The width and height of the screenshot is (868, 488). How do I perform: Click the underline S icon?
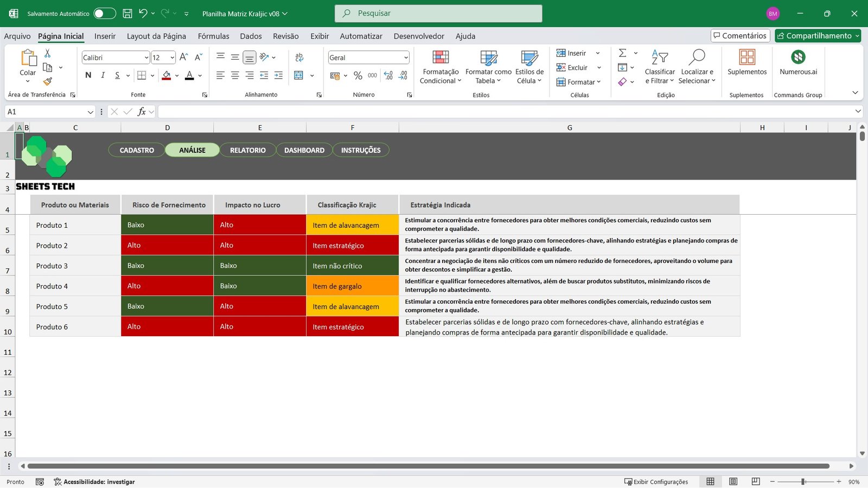(117, 75)
